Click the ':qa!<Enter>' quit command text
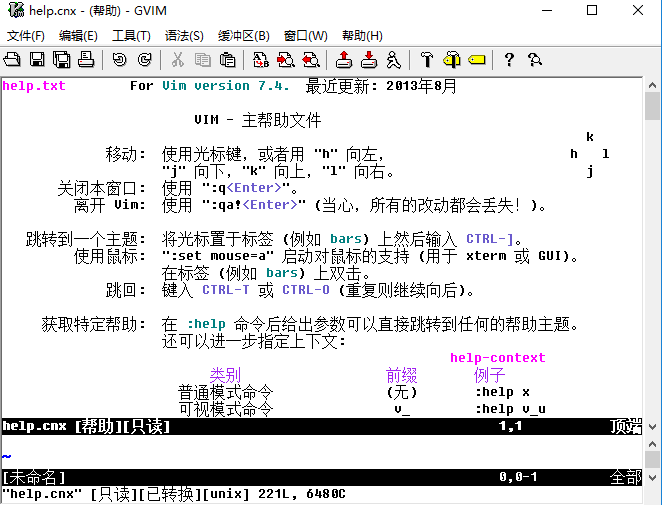Viewport: 662px width, 505px height. [254, 205]
